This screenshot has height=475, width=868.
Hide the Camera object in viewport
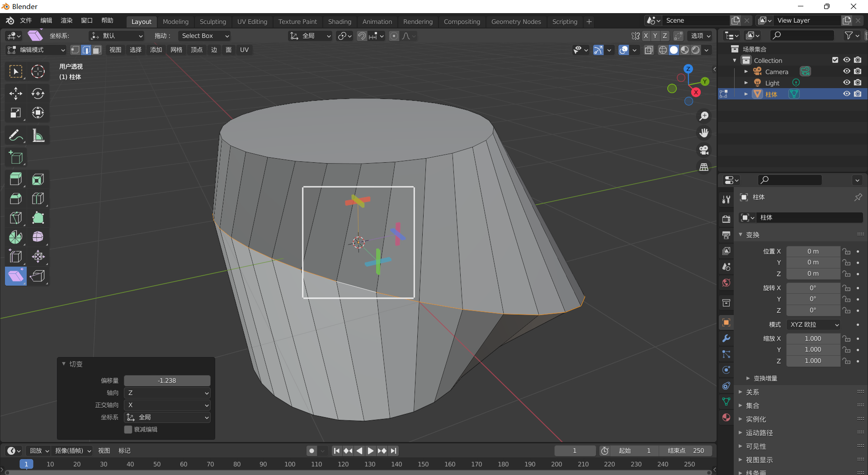pyautogui.click(x=846, y=71)
